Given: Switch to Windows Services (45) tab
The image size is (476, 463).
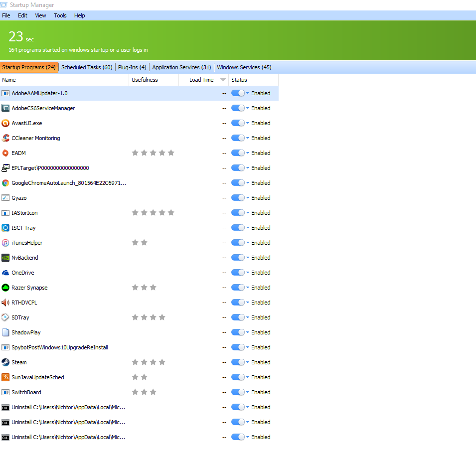Looking at the screenshot, I should pyautogui.click(x=244, y=67).
